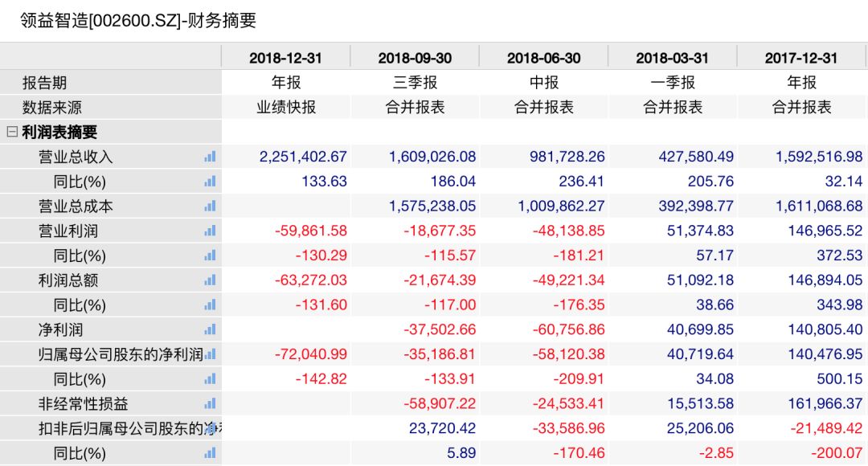
Task: Click chart icon beside 营业总成本
Action: (210, 206)
